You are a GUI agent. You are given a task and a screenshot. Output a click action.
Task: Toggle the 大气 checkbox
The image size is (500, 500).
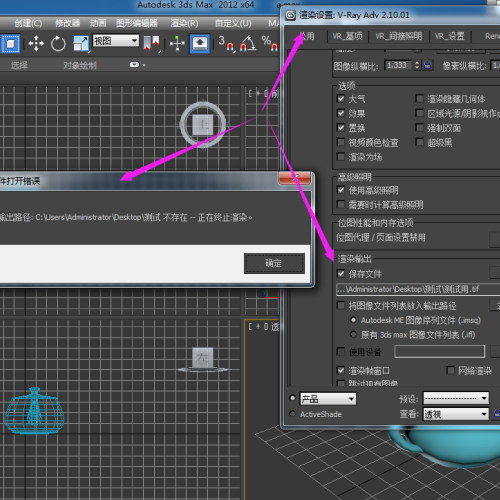click(x=341, y=99)
